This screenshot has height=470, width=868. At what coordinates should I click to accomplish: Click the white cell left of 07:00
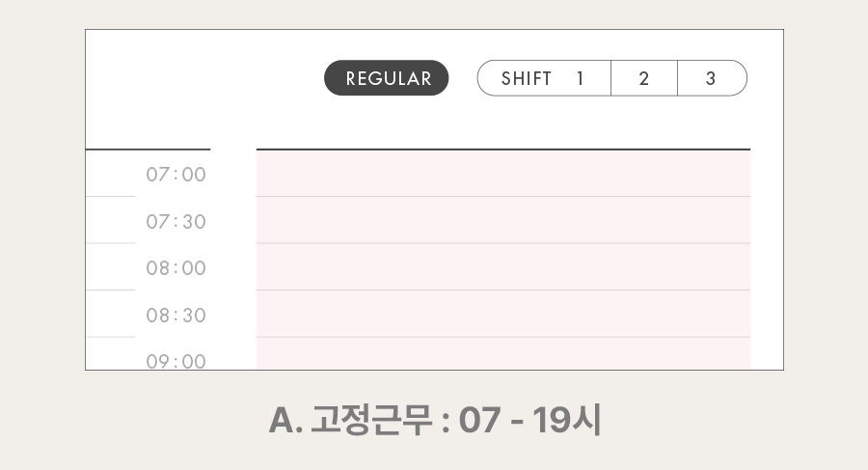pyautogui.click(x=110, y=174)
